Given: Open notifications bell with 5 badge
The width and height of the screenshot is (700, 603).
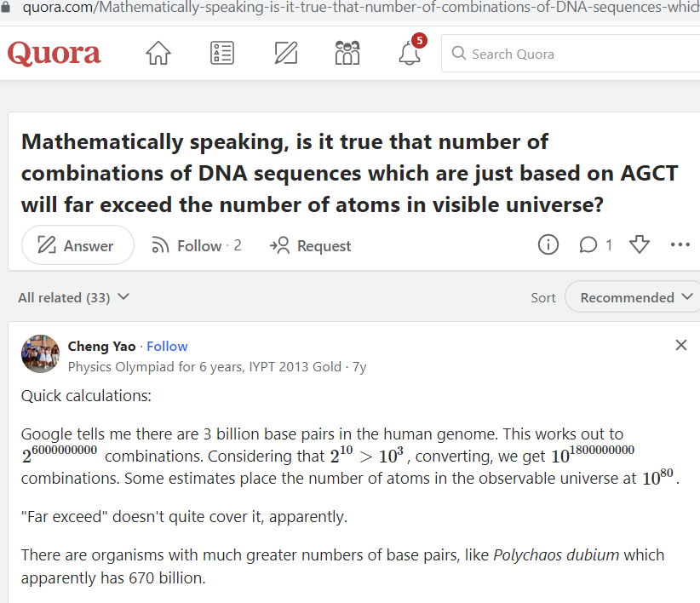Looking at the screenshot, I should 410,53.
